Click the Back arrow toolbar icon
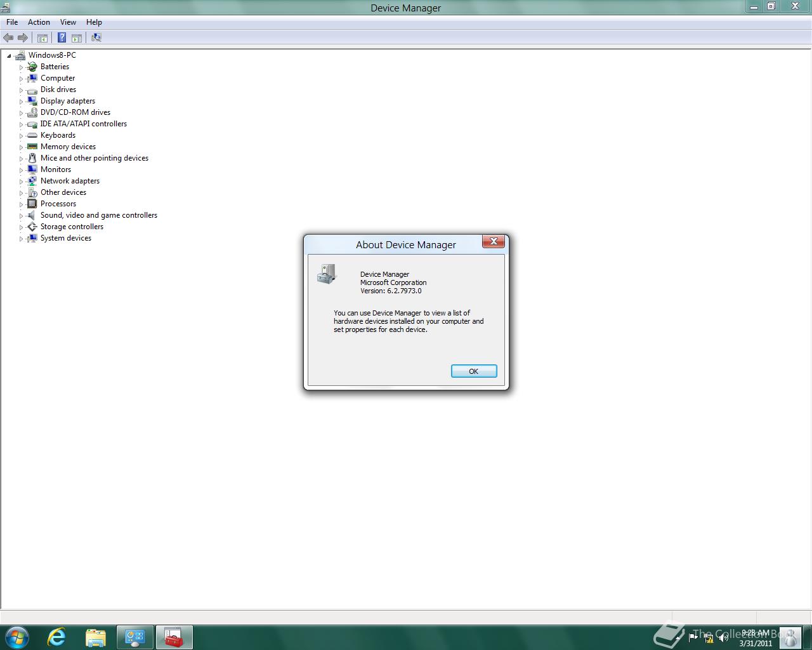The width and height of the screenshot is (812, 650). coord(8,38)
